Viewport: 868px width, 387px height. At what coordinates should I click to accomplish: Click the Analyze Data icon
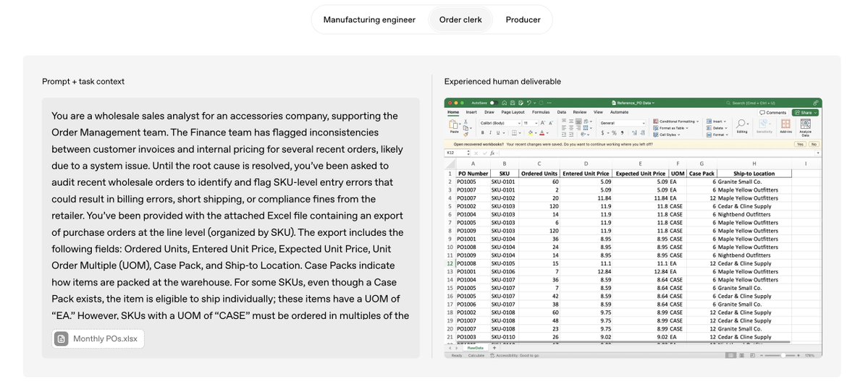point(806,124)
